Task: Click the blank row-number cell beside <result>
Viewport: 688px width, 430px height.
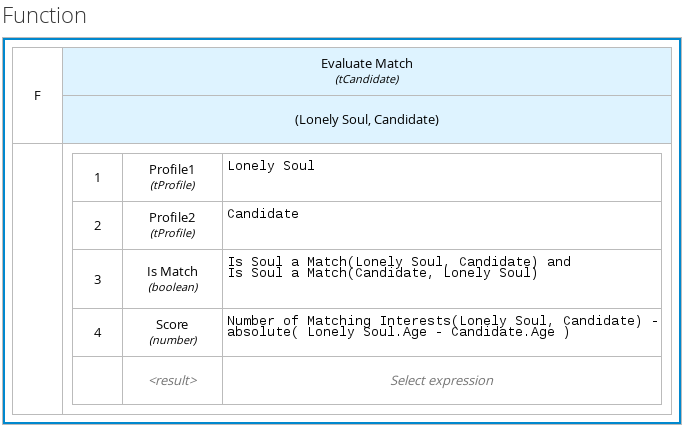Action: (x=97, y=380)
